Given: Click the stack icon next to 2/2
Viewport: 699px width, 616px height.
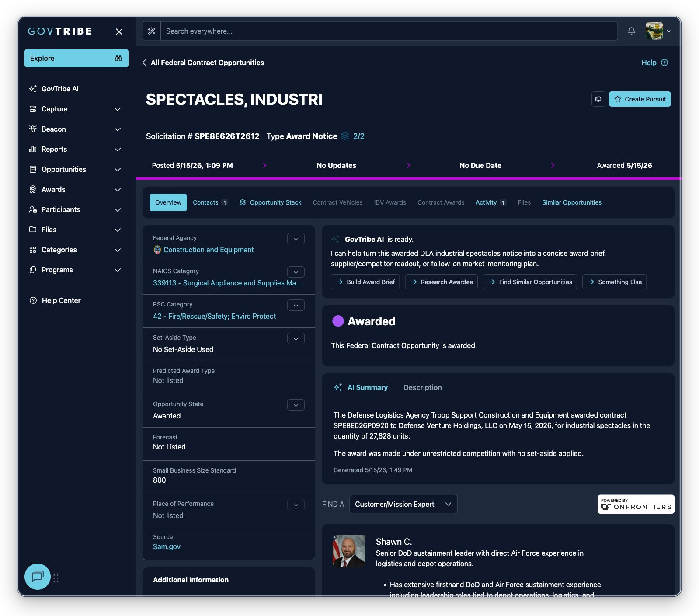Looking at the screenshot, I should point(345,136).
